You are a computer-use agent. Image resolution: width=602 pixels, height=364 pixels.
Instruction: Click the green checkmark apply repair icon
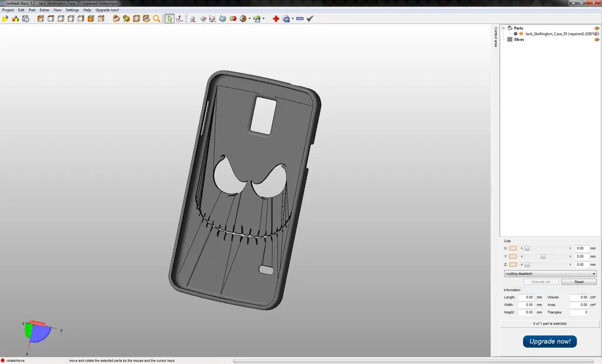pyautogui.click(x=310, y=18)
